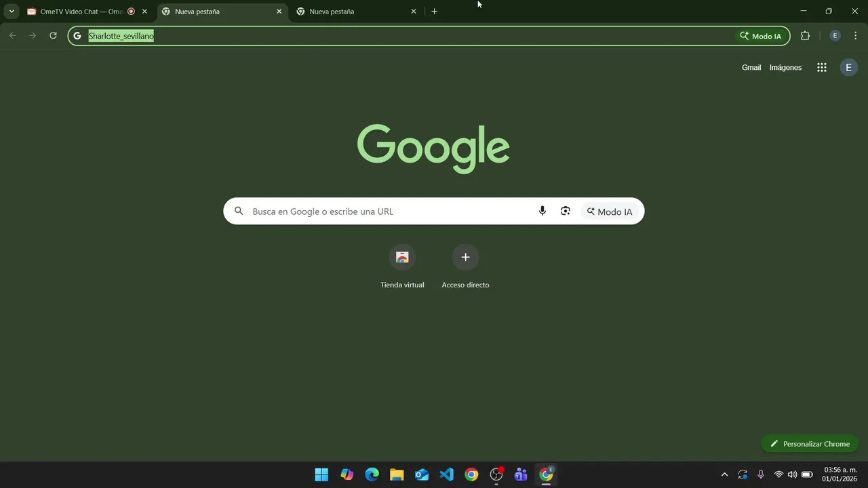Screen dimensions: 868x488
Task: Click the address bar with Sharlotte_sevillano text
Action: point(429,36)
